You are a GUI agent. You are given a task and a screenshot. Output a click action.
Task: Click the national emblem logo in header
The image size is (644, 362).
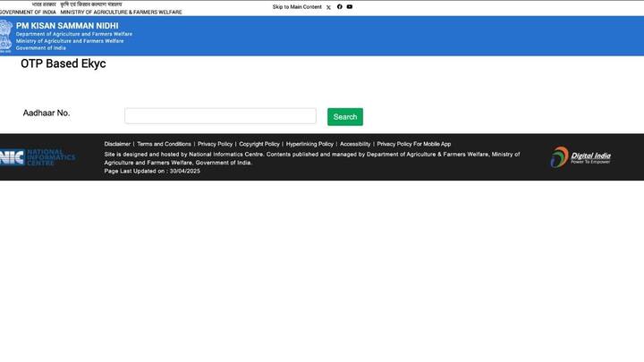pyautogui.click(x=6, y=36)
